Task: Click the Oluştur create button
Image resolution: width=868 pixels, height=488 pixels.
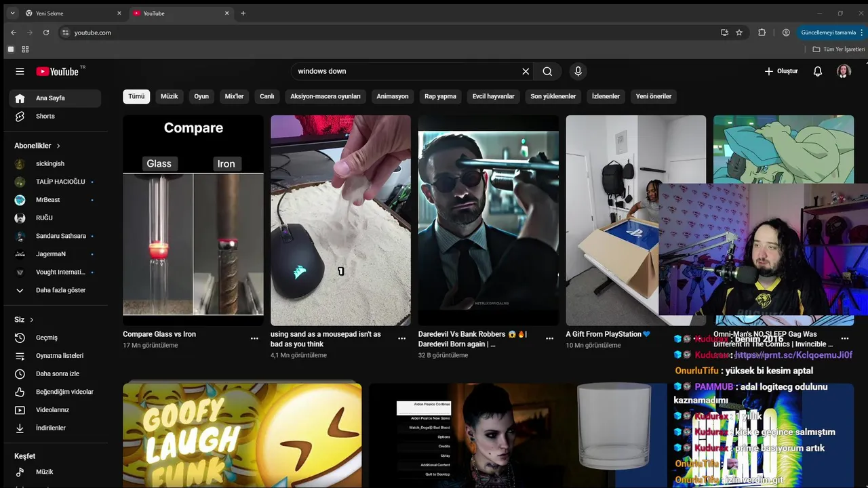Action: tap(781, 71)
